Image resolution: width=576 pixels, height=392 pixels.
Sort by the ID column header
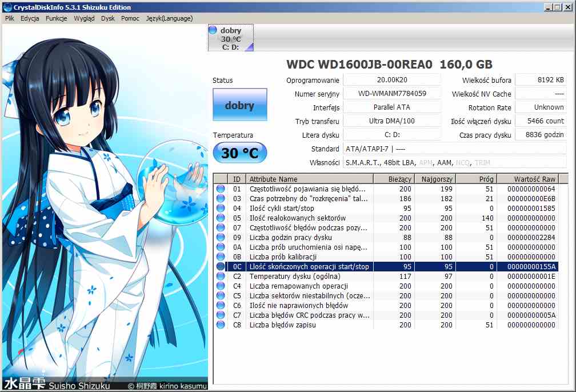pos(237,179)
